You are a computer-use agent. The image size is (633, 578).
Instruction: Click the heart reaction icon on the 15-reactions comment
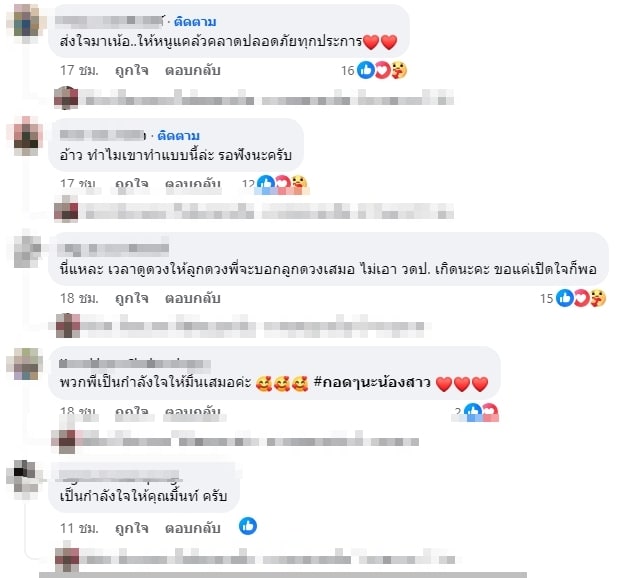(x=581, y=298)
